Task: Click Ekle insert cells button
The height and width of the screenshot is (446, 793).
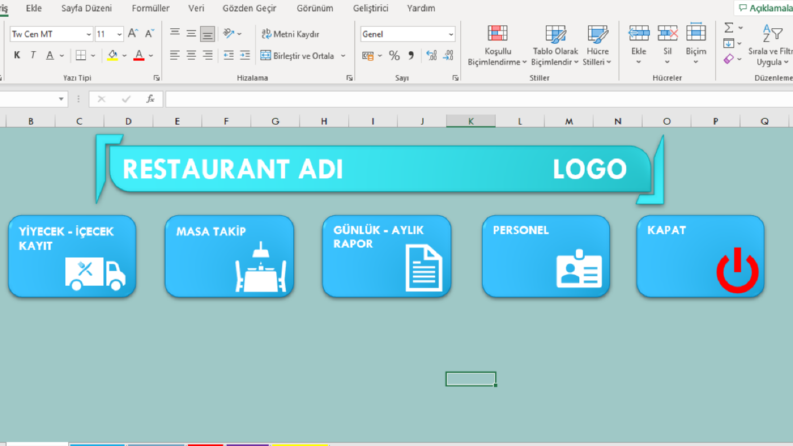Action: (639, 45)
